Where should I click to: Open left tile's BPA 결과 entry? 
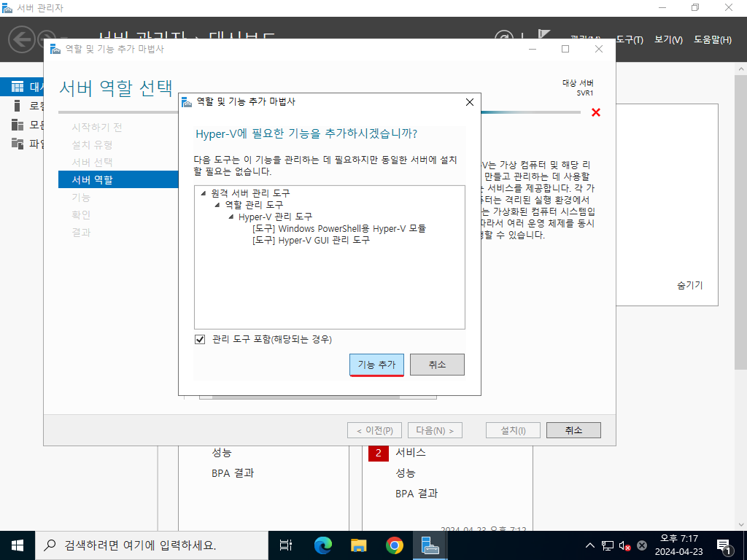(x=233, y=473)
